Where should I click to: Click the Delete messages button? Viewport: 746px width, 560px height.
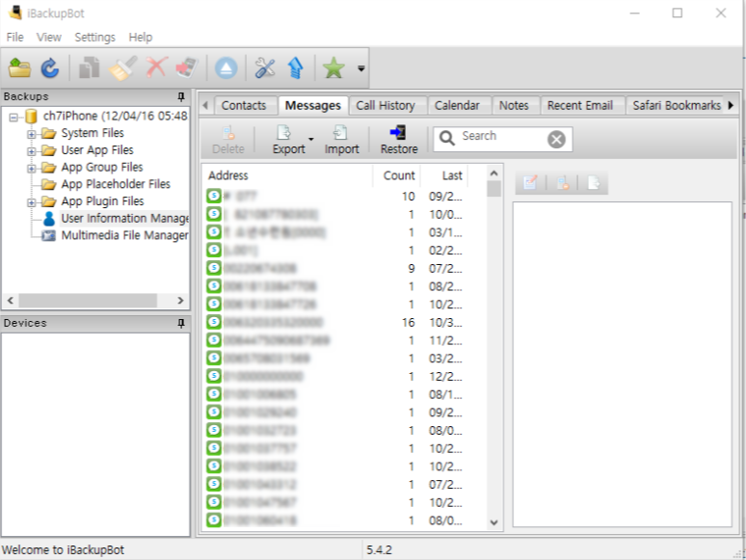point(227,140)
